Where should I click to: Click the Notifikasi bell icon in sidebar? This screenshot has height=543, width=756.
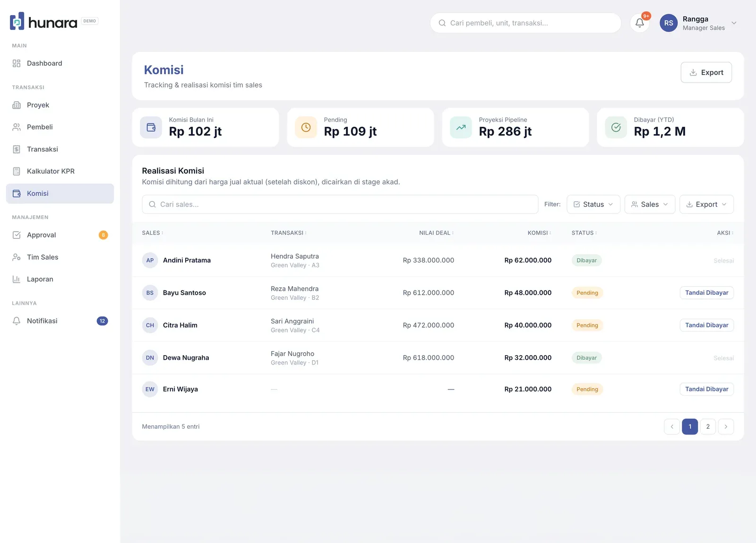tap(17, 321)
